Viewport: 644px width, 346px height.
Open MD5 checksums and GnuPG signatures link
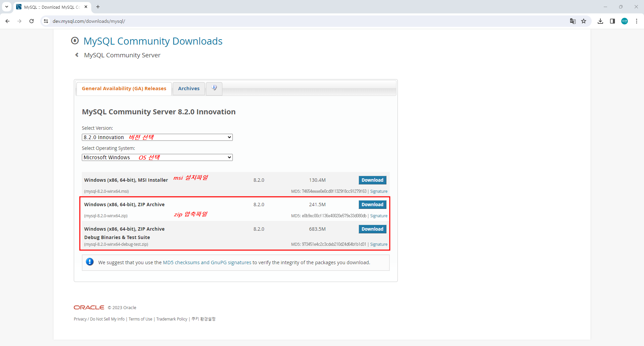207,263
